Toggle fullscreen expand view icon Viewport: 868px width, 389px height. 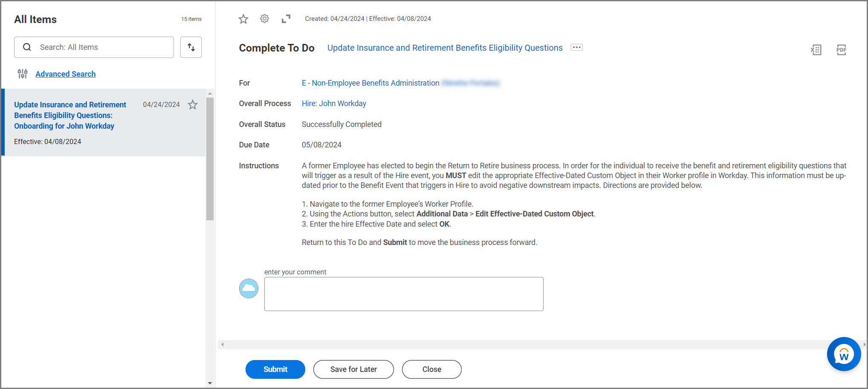coord(286,19)
